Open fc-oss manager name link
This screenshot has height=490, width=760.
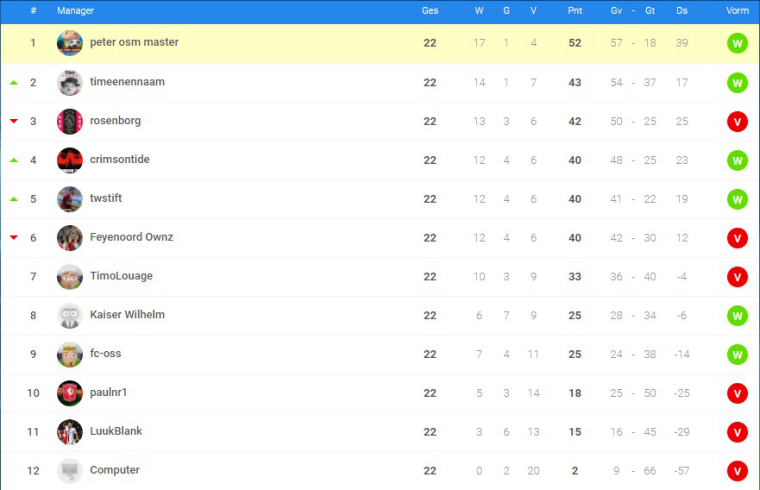[105, 353]
